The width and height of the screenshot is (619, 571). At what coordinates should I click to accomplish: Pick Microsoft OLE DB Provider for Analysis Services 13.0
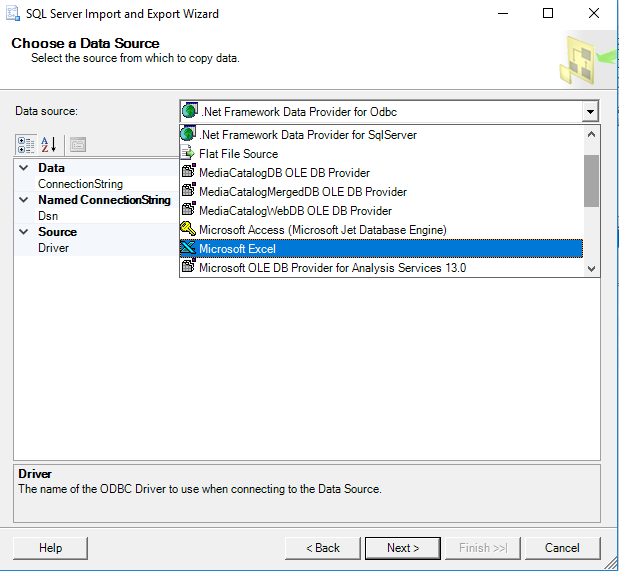tap(381, 267)
